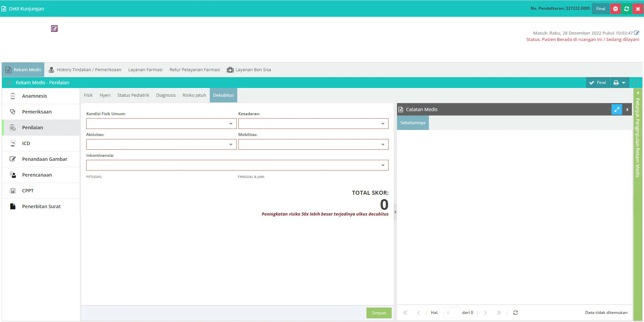The height and width of the screenshot is (322, 644).
Task: Click the Simpan button
Action: click(x=379, y=313)
